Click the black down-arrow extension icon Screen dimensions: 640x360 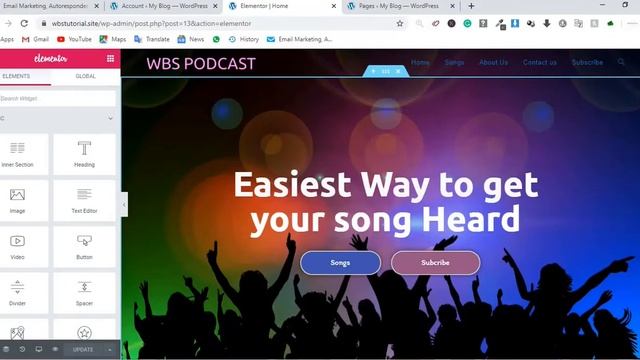point(547,24)
